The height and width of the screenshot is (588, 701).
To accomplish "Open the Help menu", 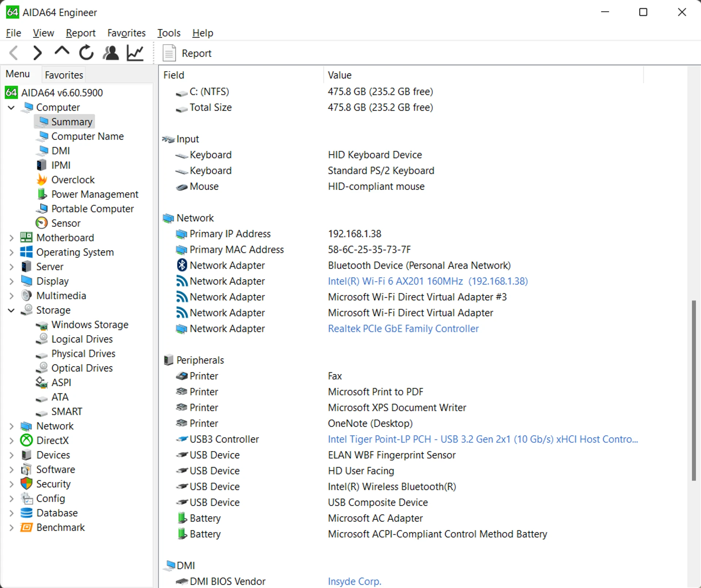I will 203,33.
